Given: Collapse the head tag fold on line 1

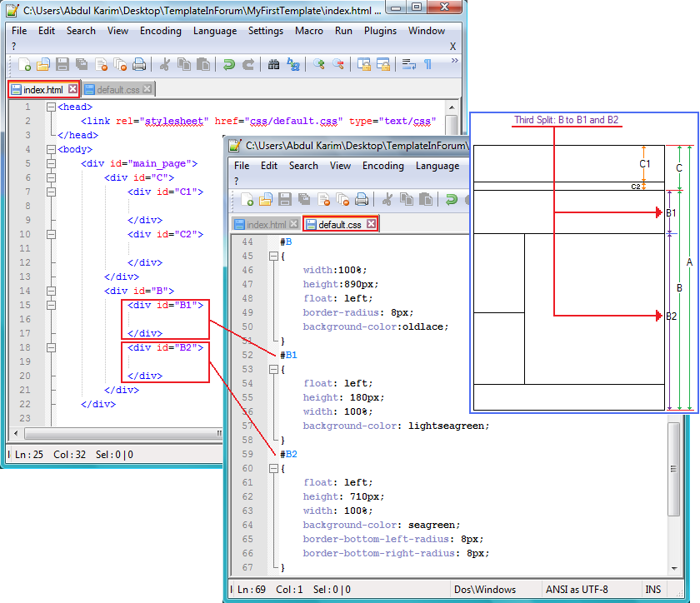Looking at the screenshot, I should pyautogui.click(x=52, y=107).
